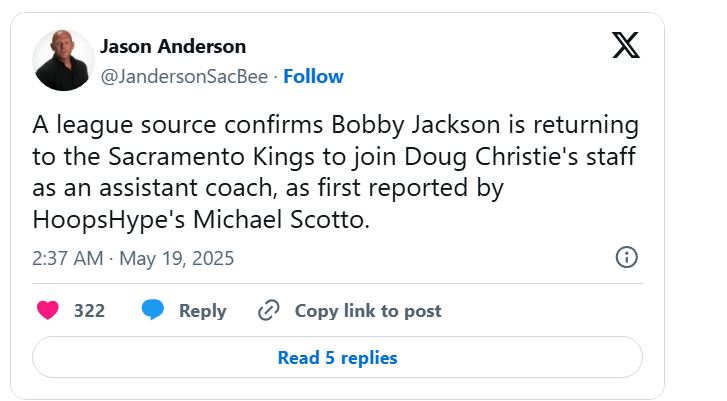Click the X logo in the tweet corner

626,45
